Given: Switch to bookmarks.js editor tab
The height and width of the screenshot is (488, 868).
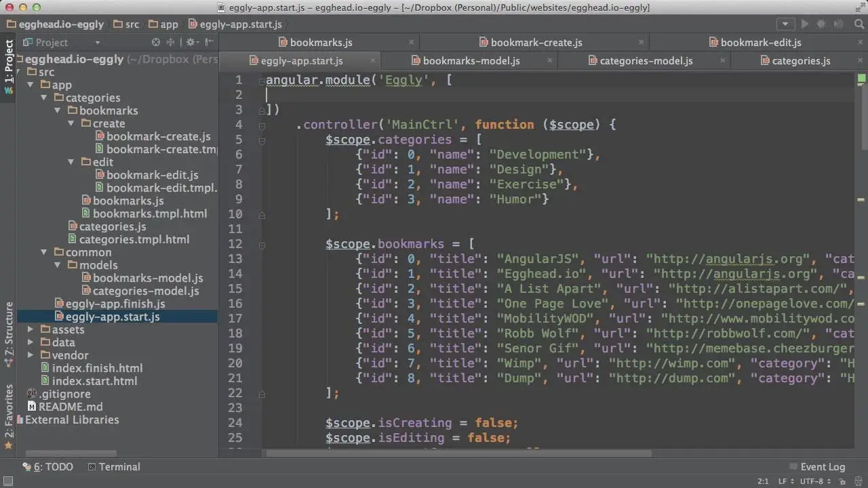Looking at the screenshot, I should (x=321, y=42).
